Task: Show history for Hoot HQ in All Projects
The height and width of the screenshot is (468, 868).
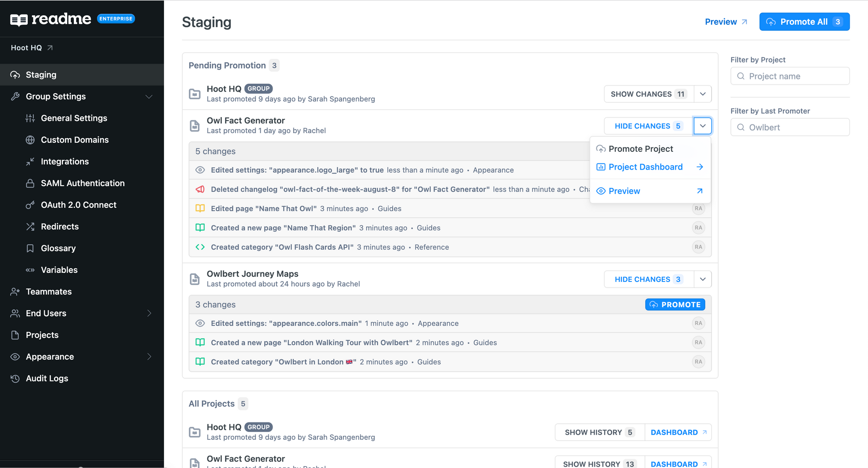Action: click(600, 432)
